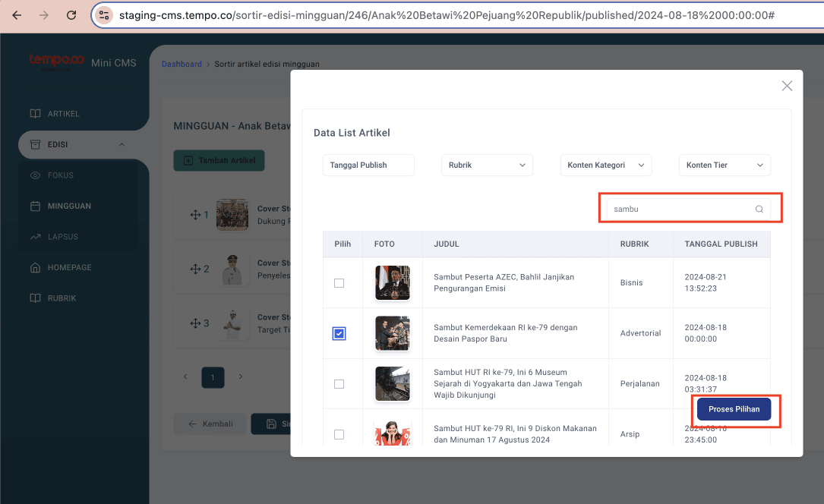Expand the Rubrik filter dropdown

pyautogui.click(x=487, y=165)
